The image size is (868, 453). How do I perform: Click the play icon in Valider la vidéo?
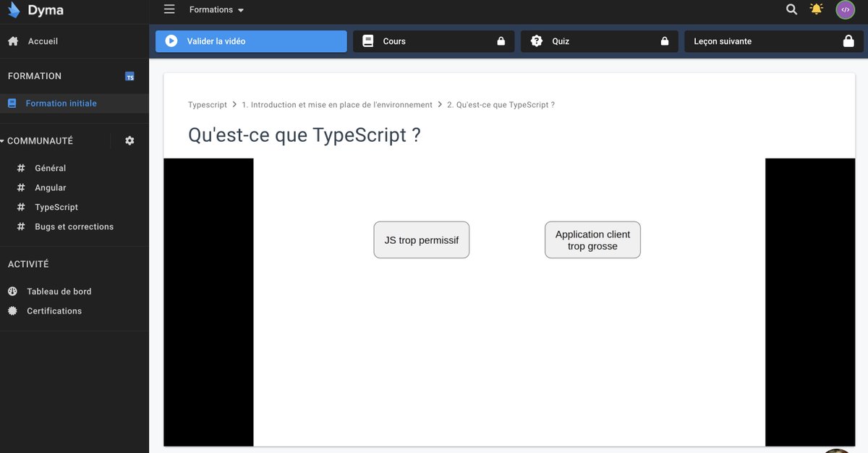(x=171, y=41)
